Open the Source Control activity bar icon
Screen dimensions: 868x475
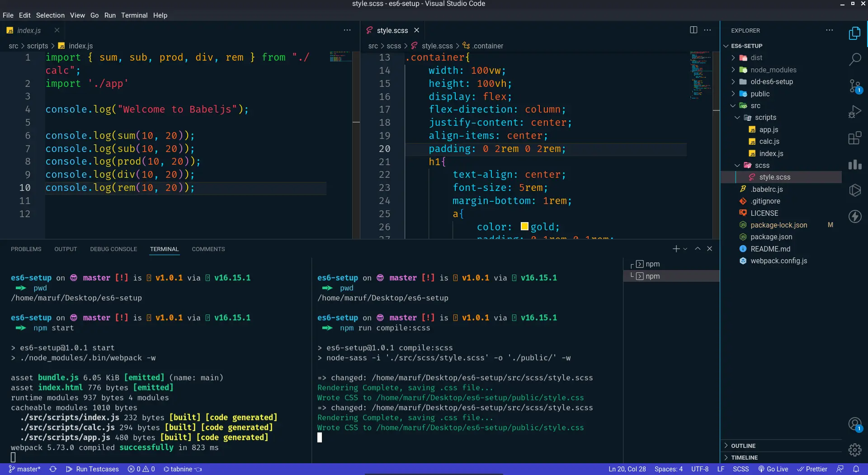854,86
